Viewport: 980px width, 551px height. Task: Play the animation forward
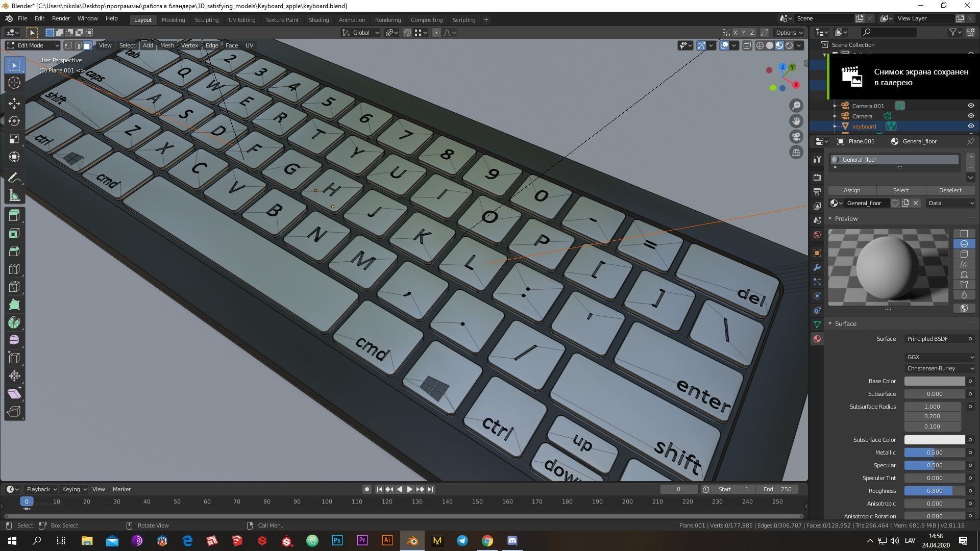coord(409,489)
